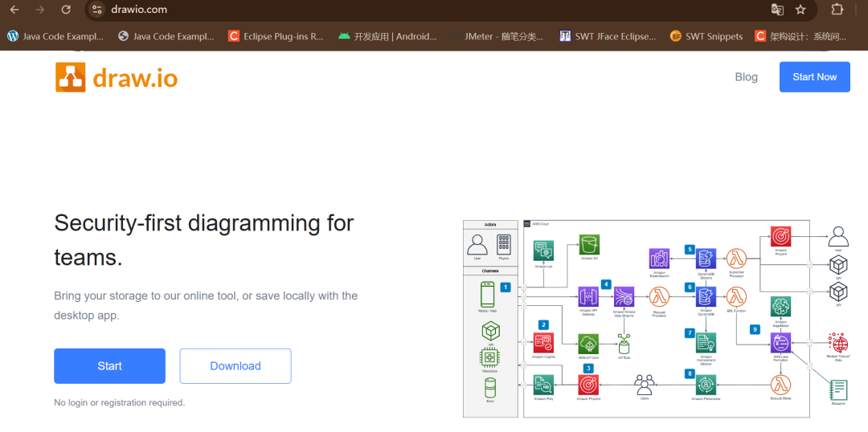Click the "Security-first diagramming for teams." heading
The image size is (868, 432).
coord(203,240)
